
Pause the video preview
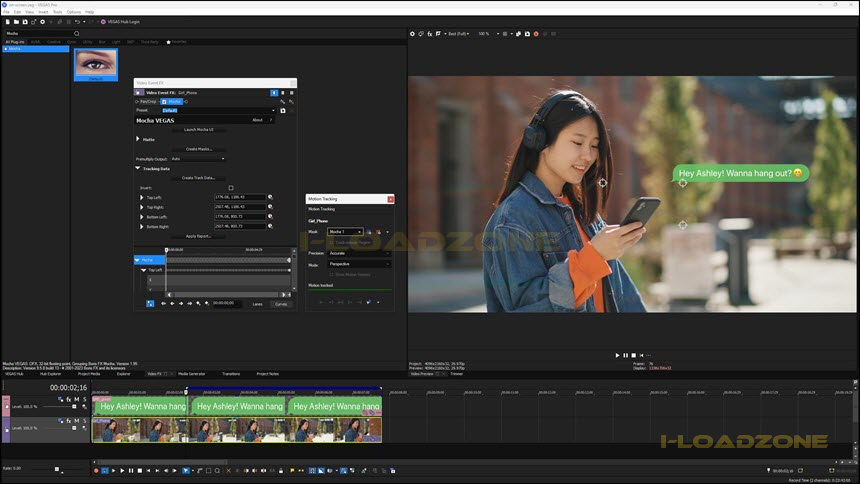click(626, 356)
